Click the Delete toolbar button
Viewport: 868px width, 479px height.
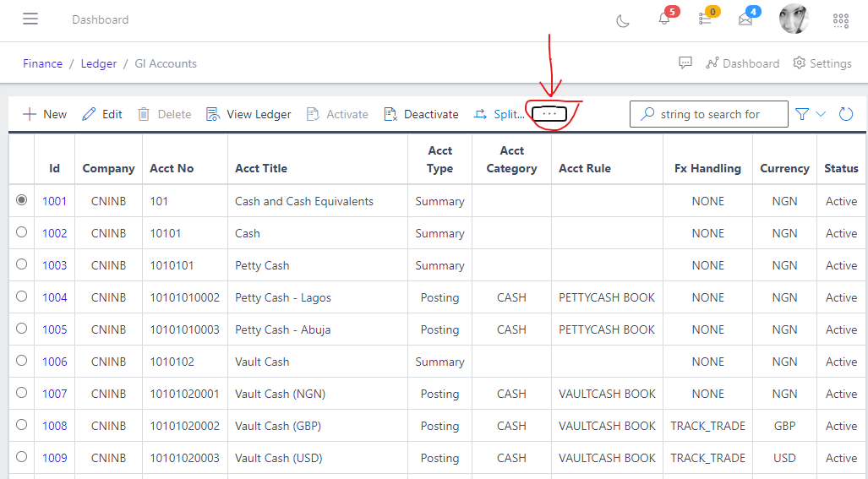(165, 114)
